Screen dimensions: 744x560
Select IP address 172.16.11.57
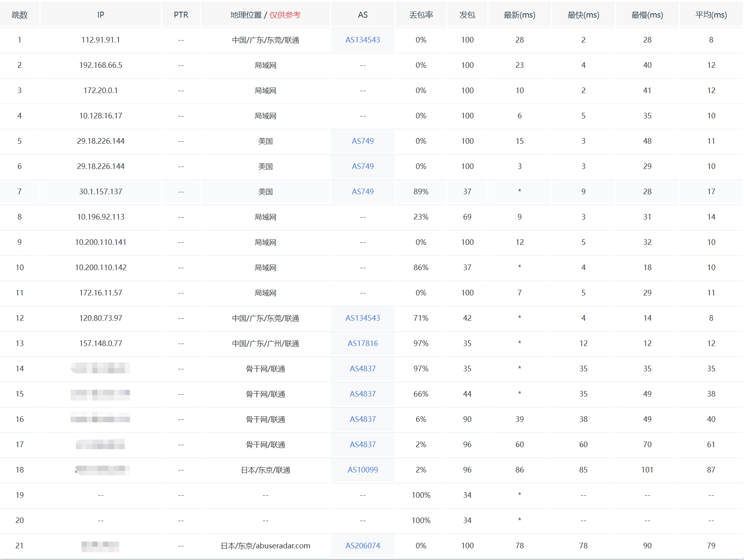pyautogui.click(x=101, y=293)
